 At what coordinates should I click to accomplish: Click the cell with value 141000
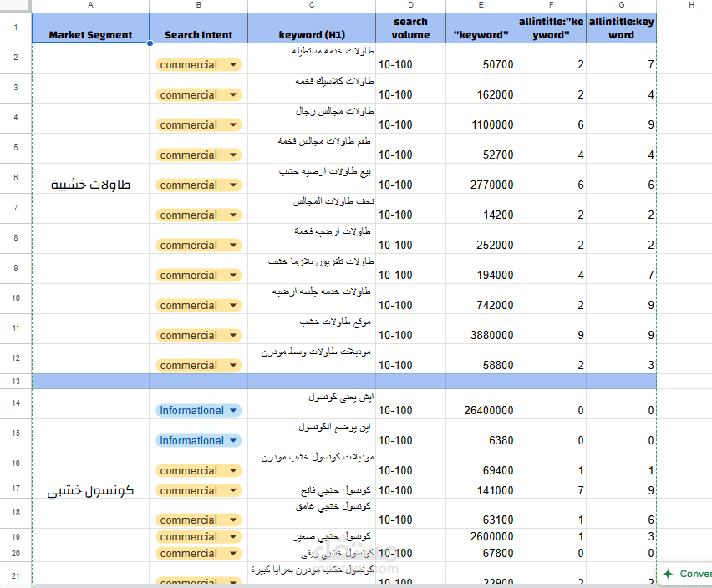coord(481,489)
